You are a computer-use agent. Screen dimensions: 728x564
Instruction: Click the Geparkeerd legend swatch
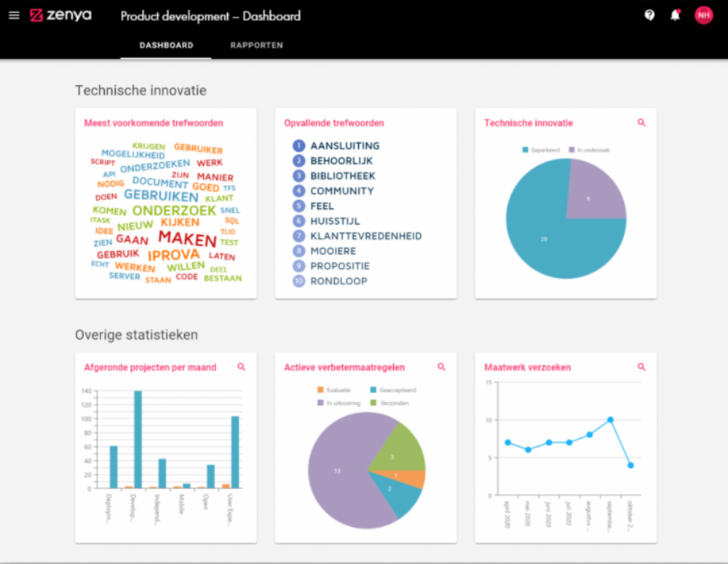click(525, 150)
